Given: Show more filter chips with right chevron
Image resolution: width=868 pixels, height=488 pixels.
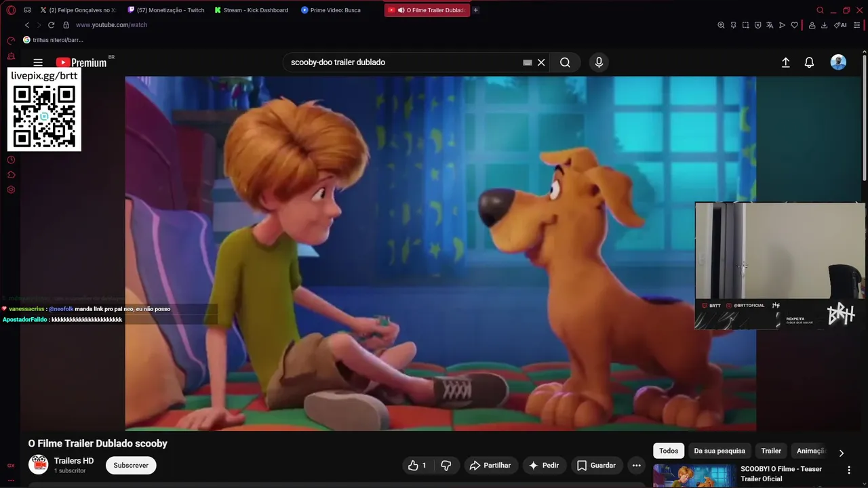Looking at the screenshot, I should click(842, 453).
